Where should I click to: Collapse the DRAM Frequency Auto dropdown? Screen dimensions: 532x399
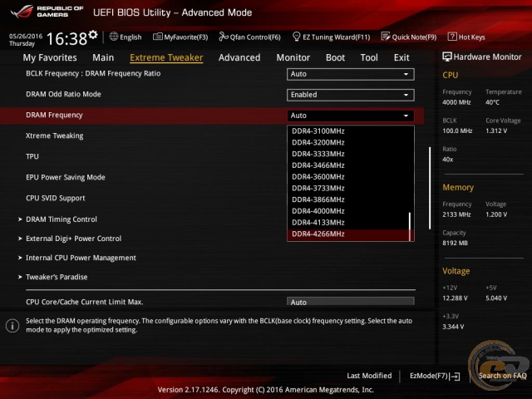(351, 116)
